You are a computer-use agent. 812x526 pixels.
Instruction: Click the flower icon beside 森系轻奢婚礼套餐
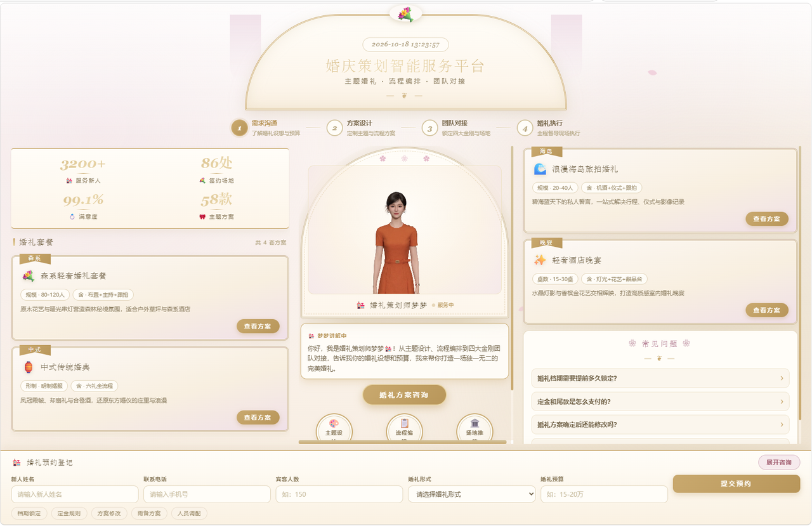coord(29,276)
